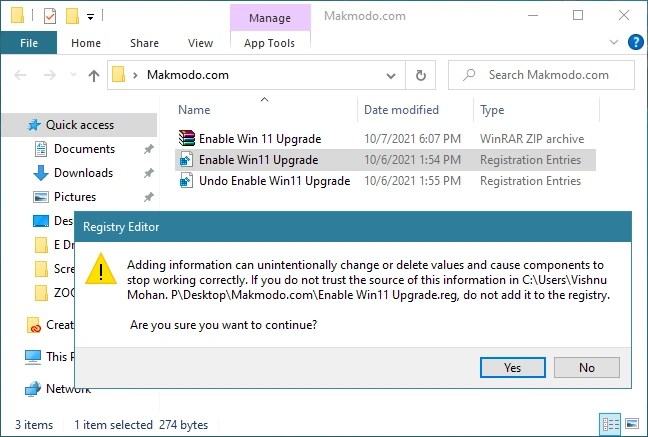This screenshot has height=437, width=648.
Task: Open the File menu tab
Action: 29,43
